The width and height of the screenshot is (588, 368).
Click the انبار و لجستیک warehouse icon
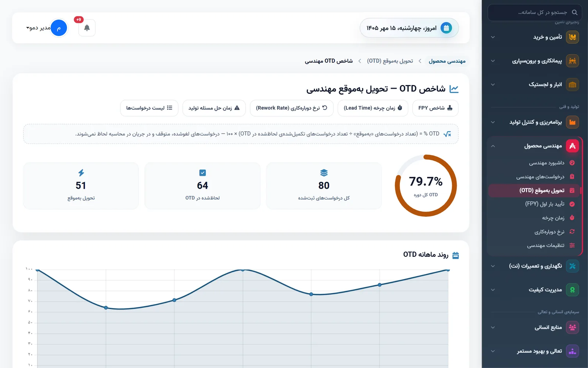pos(572,85)
